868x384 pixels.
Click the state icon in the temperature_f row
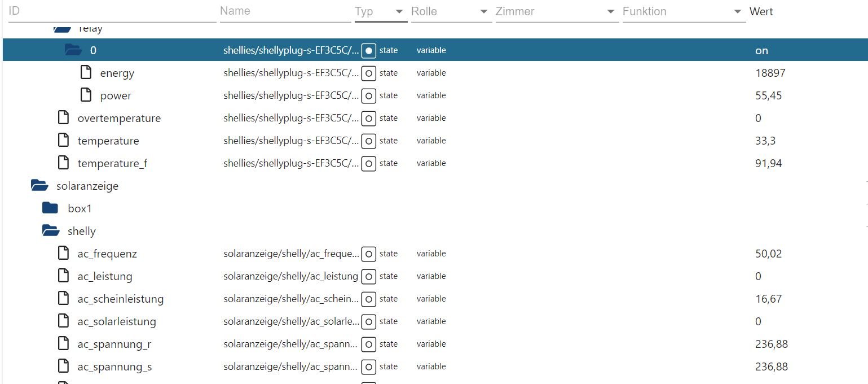(368, 164)
